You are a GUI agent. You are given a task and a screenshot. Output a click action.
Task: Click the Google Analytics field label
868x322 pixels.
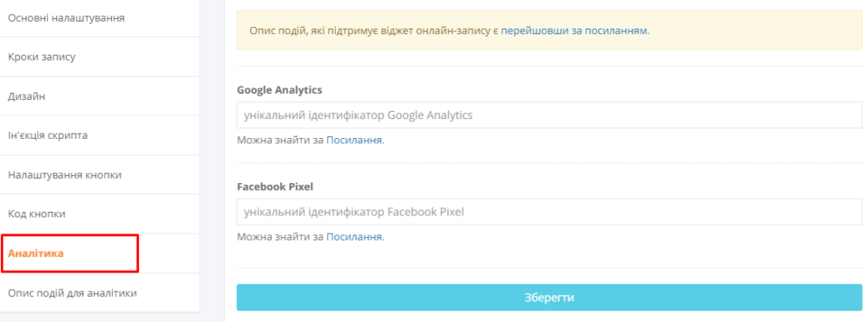tap(279, 89)
